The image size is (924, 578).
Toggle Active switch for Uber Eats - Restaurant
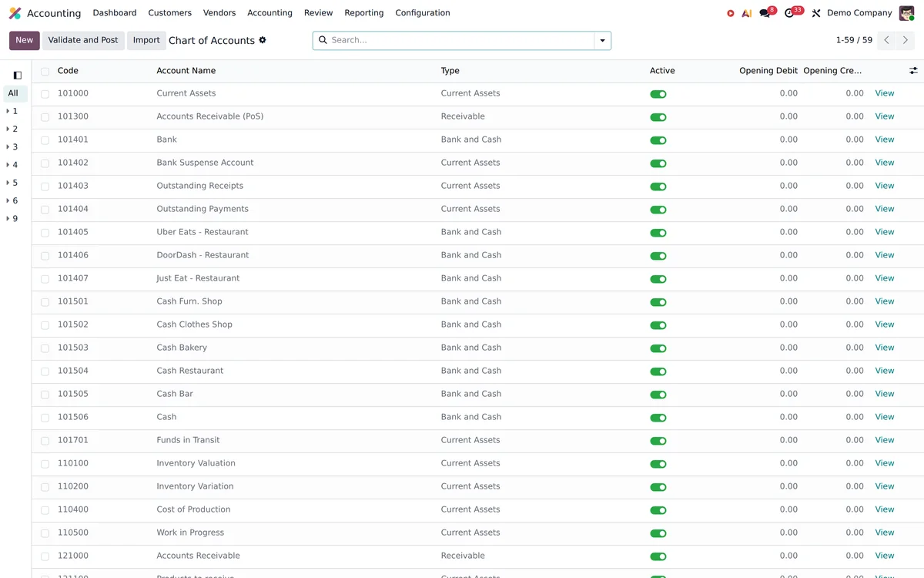[658, 233]
